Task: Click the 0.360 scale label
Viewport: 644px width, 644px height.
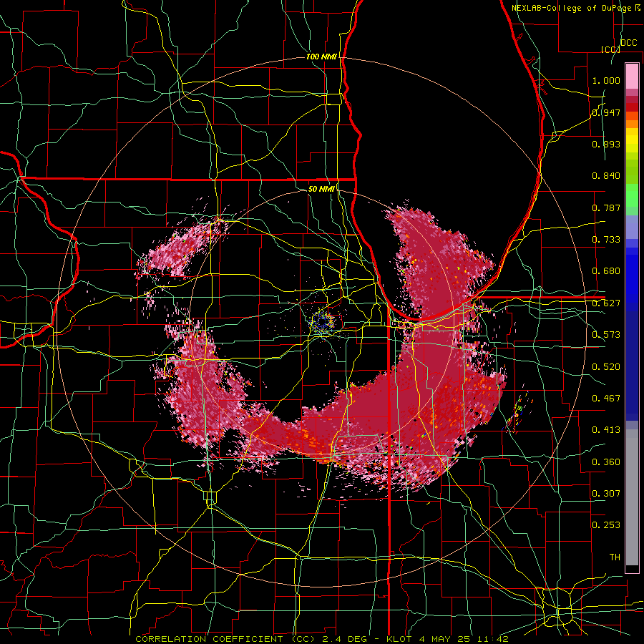Action: pyautogui.click(x=606, y=462)
